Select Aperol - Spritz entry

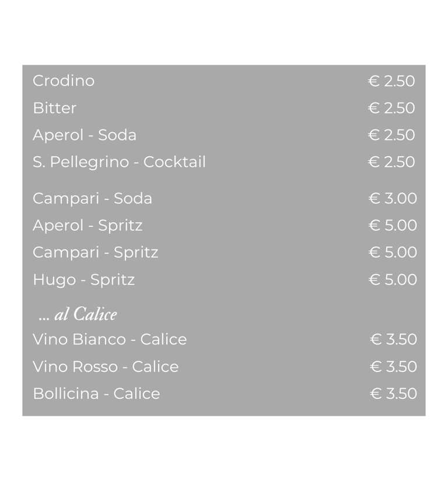(x=87, y=226)
